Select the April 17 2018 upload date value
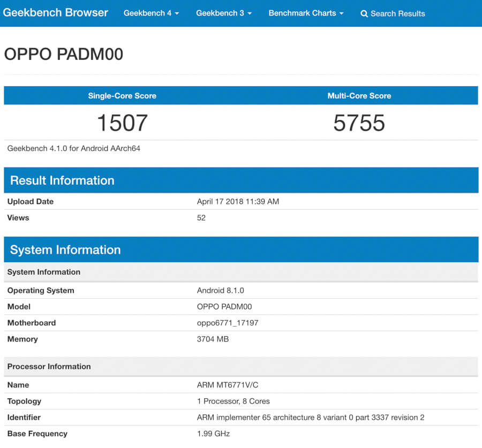 pos(238,202)
